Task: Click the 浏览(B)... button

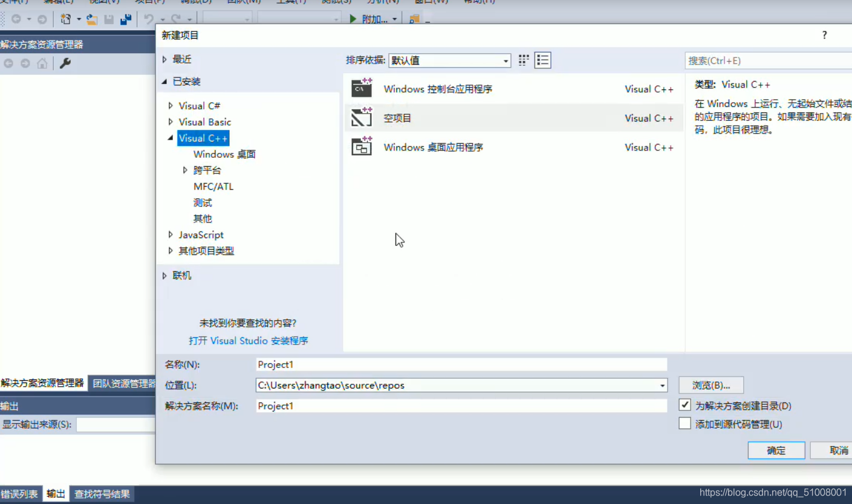Action: coord(711,385)
